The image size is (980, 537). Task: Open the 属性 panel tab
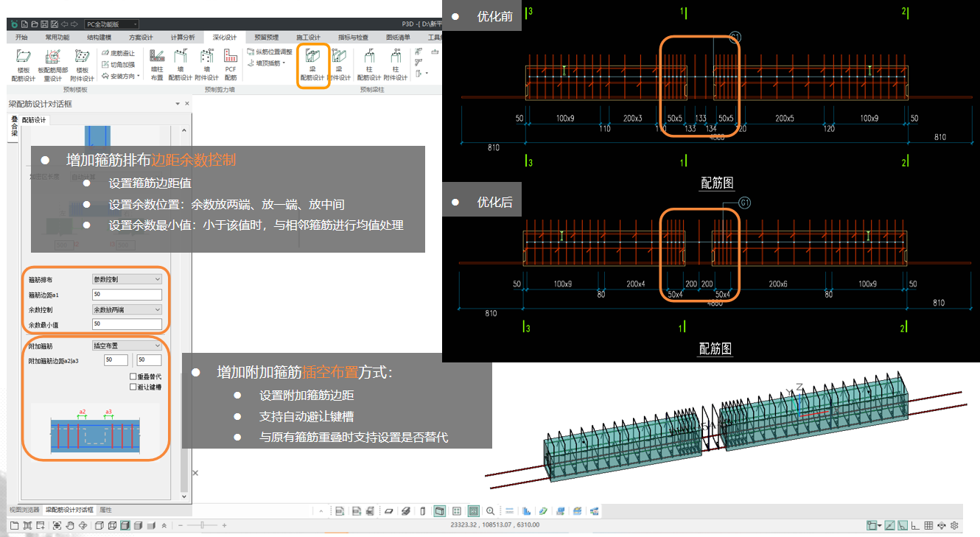click(x=105, y=510)
